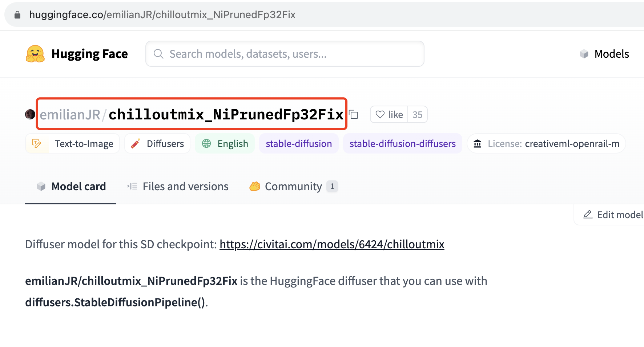
Task: Click the browser address bar URL
Action: 162,15
